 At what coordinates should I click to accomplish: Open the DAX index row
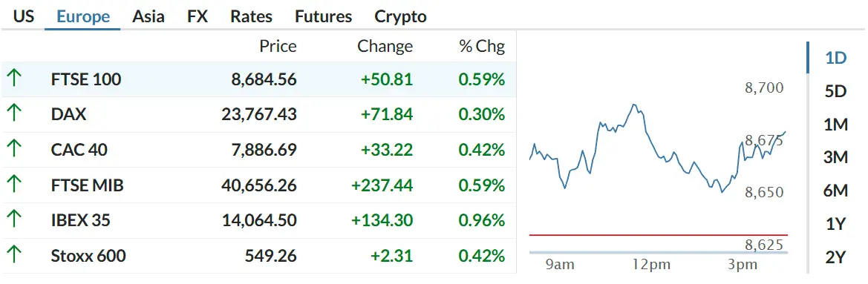[x=258, y=114]
